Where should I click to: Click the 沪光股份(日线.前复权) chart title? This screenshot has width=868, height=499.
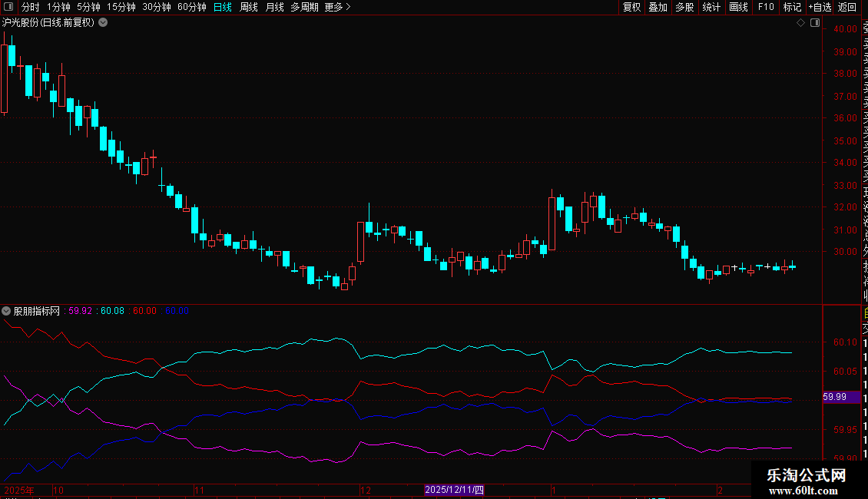(x=48, y=23)
